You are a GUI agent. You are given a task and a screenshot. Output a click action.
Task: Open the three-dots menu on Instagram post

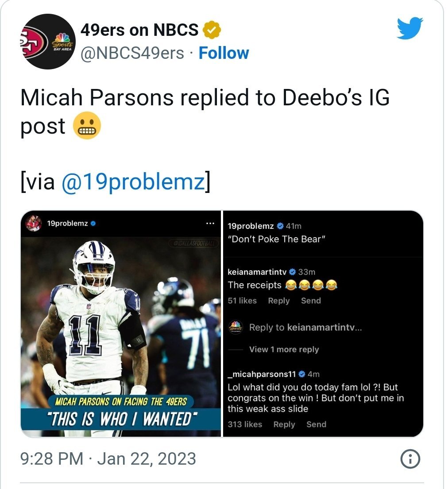coord(210,223)
